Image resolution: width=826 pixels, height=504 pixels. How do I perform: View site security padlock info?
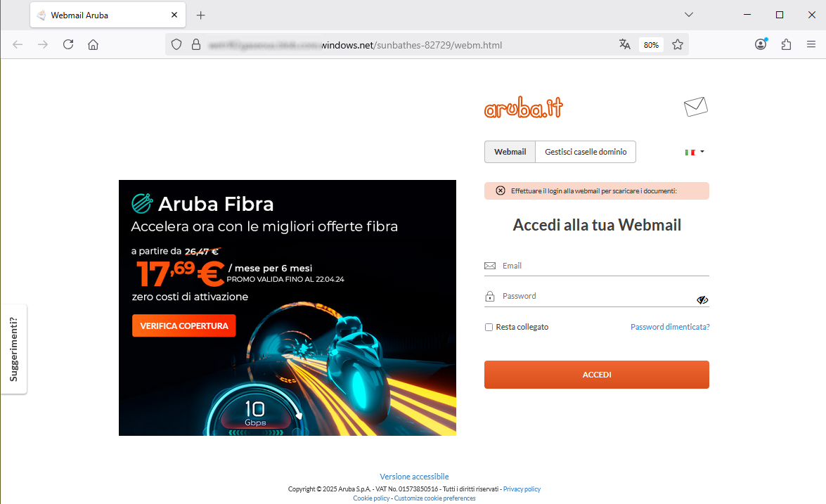coord(196,45)
